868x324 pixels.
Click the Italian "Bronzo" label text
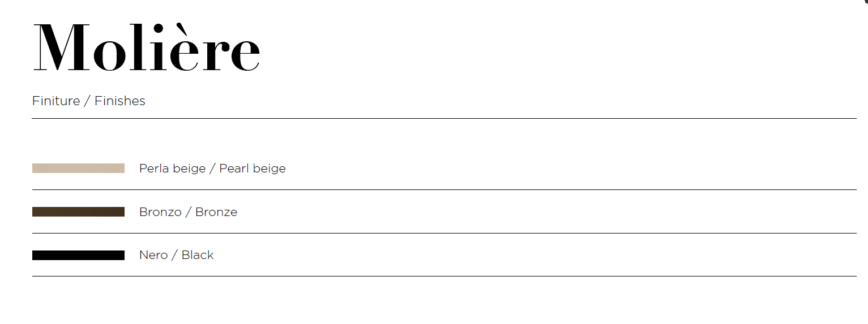(160, 212)
